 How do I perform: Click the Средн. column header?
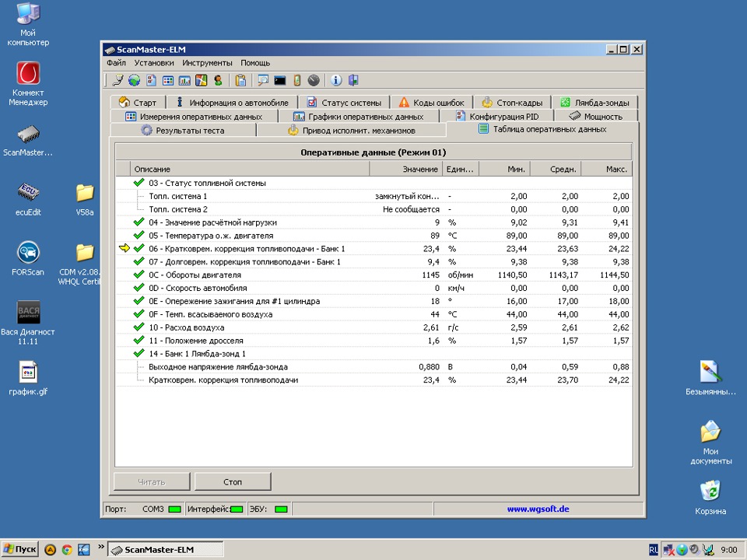point(556,169)
